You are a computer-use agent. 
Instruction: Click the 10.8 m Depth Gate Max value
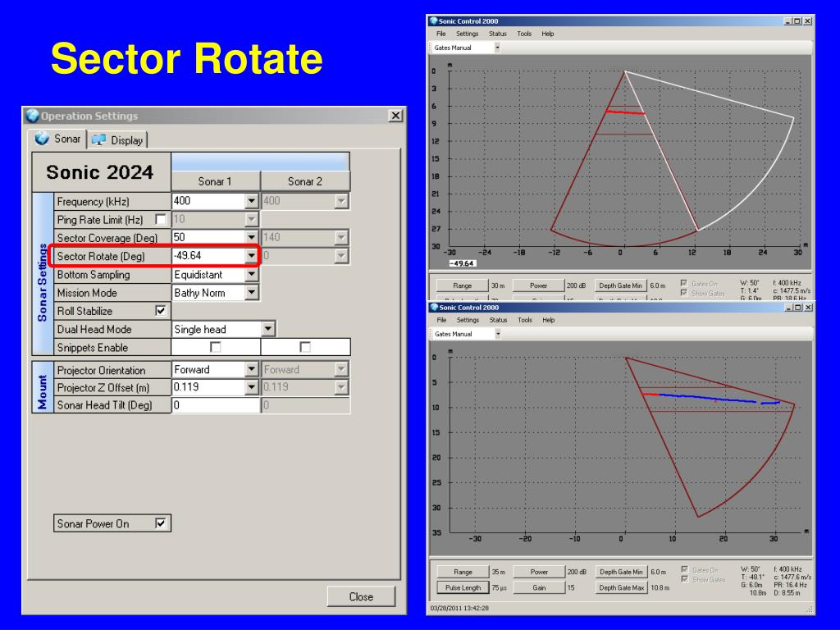[x=660, y=587]
